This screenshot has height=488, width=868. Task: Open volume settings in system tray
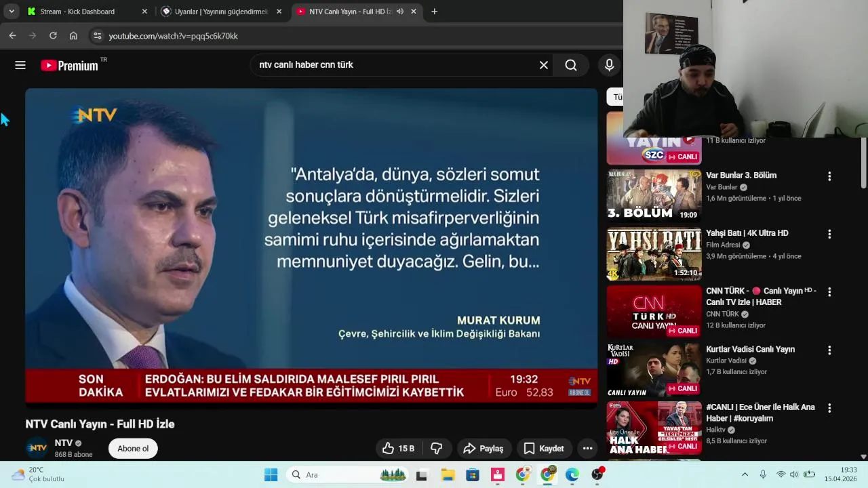point(793,474)
